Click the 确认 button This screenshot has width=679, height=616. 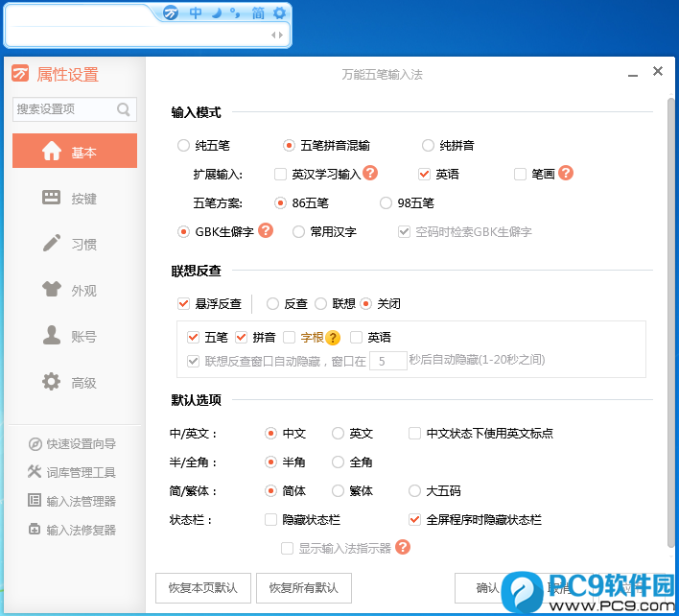pyautogui.click(x=487, y=588)
